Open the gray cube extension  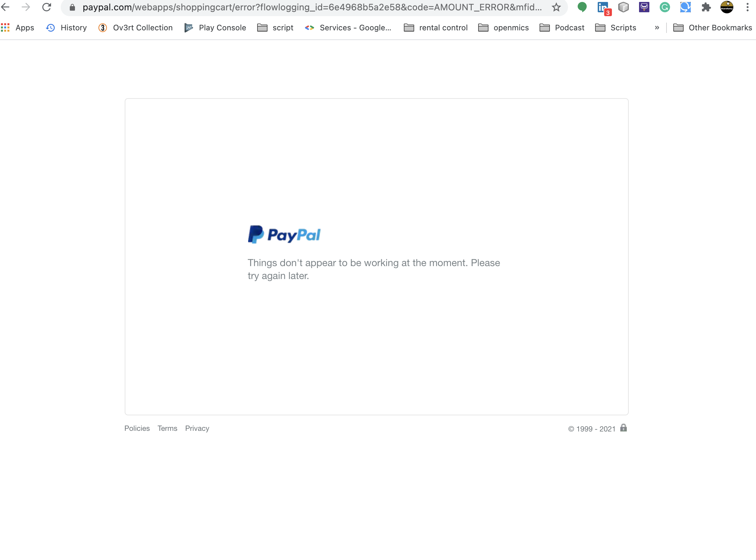(x=624, y=7)
